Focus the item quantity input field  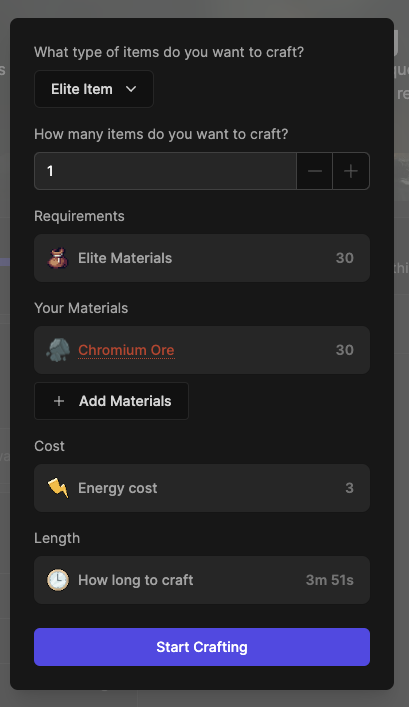pos(165,171)
